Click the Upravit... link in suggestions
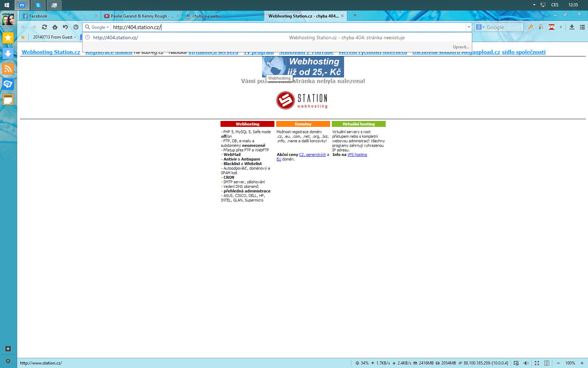The width and height of the screenshot is (588, 368). coord(461,47)
